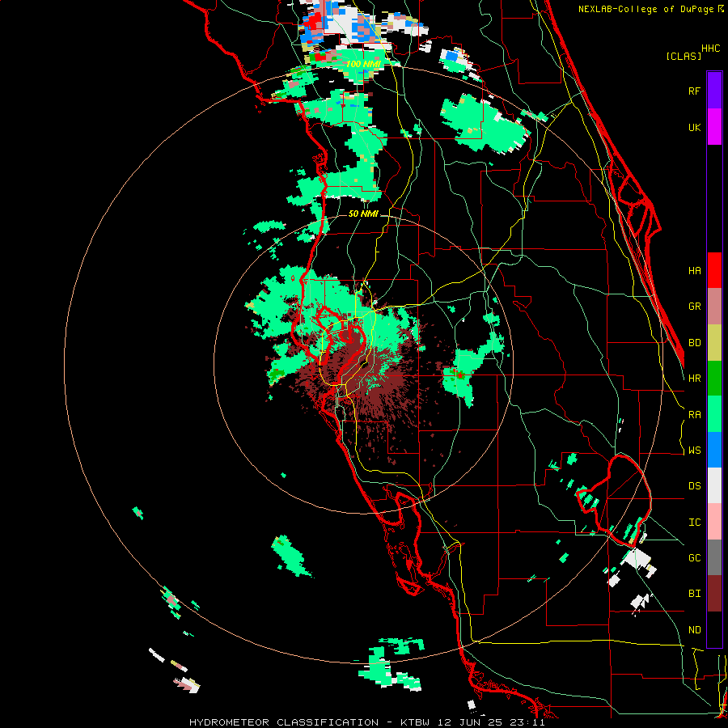Viewport: 728px width, 728px height.
Task: Click the [CLAS] units label
Action: coord(684,56)
